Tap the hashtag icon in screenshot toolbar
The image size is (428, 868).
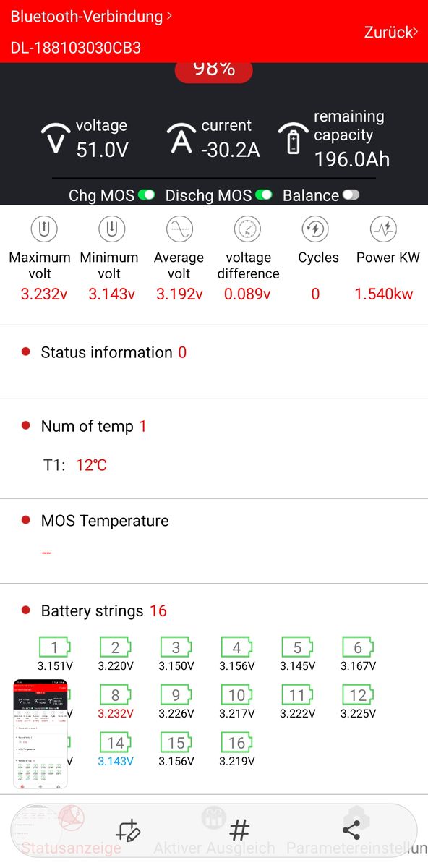(239, 830)
